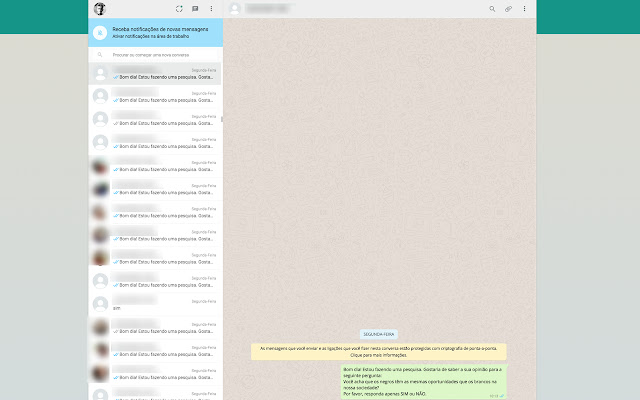
Task: Click the magnifier icon in the chat list search
Action: [100, 55]
